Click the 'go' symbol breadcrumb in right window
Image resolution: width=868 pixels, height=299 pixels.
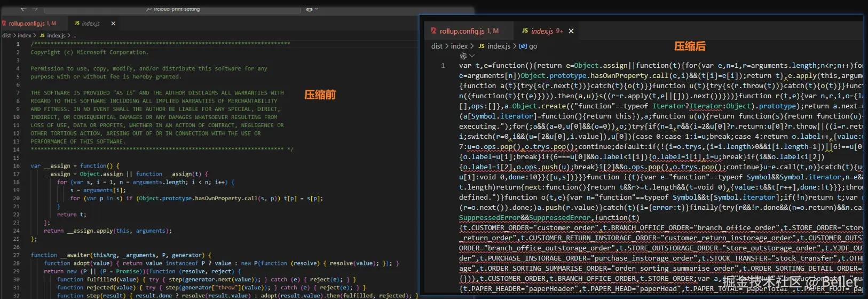coord(533,46)
